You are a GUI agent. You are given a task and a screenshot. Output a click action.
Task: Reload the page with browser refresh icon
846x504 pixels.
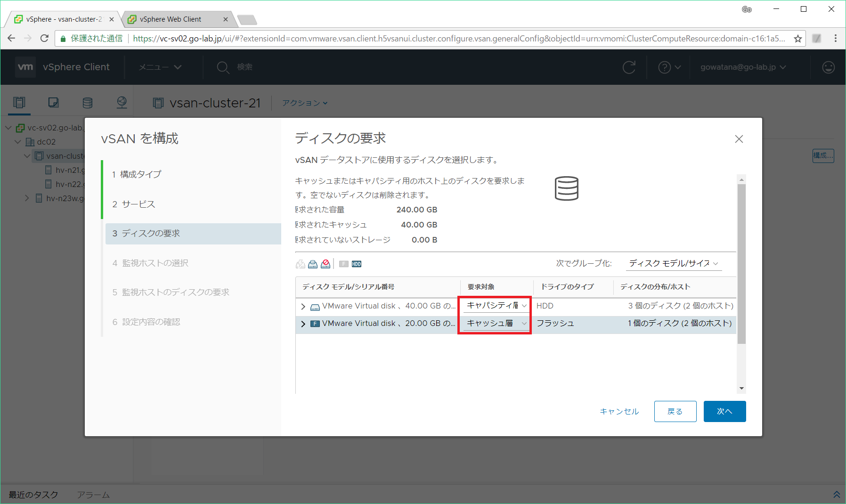tap(44, 38)
